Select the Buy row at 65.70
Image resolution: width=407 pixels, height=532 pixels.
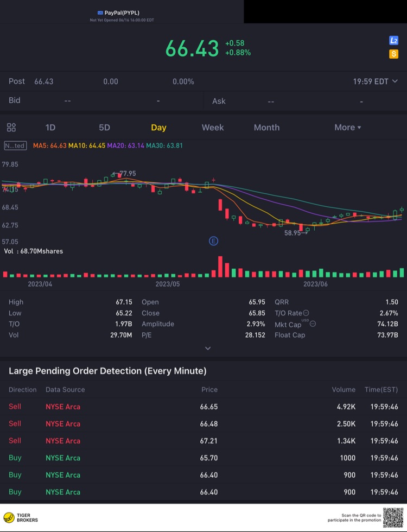(203, 458)
